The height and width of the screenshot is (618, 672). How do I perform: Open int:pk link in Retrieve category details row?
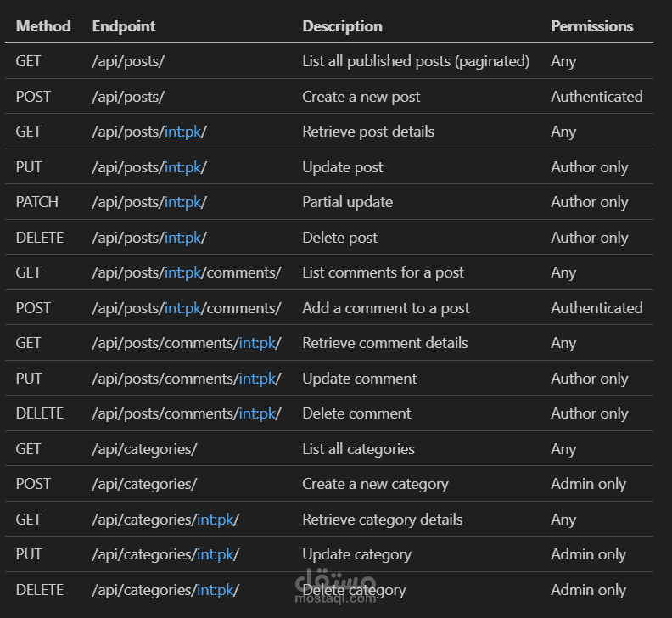[215, 520]
